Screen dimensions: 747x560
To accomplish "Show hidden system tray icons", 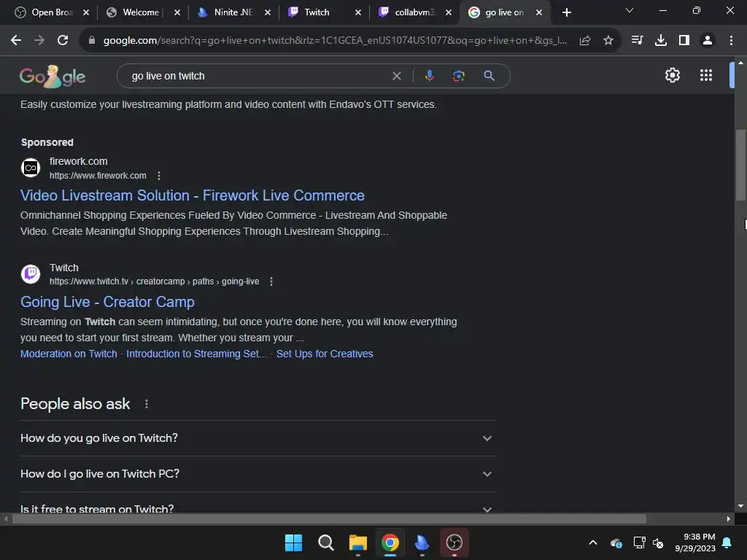I will pyautogui.click(x=593, y=542).
